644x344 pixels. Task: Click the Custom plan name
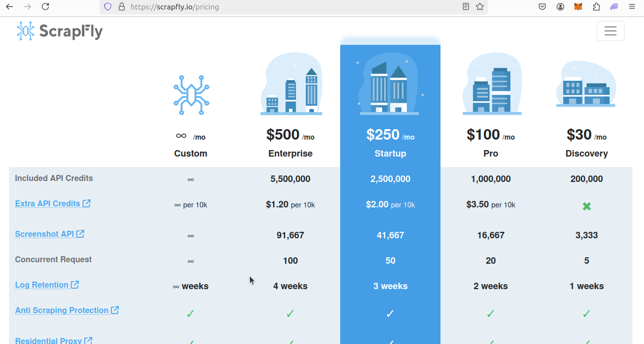click(x=191, y=154)
